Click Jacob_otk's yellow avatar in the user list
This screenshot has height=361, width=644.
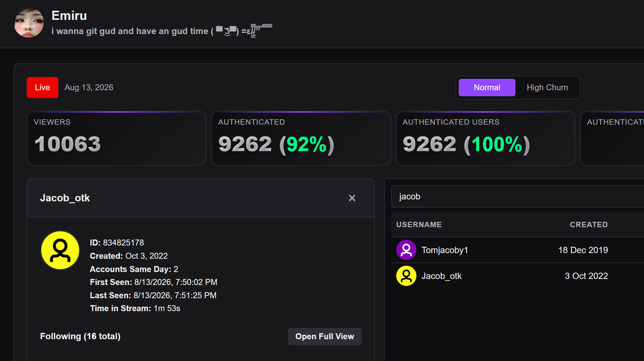tap(406, 276)
